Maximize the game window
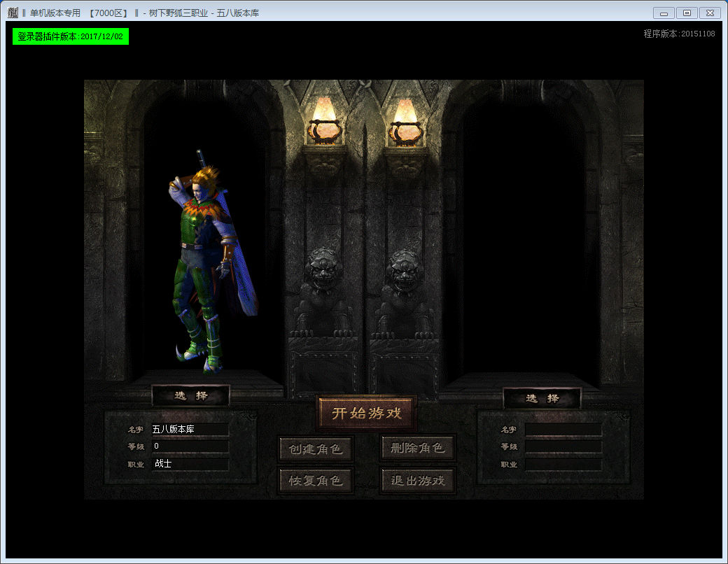The width and height of the screenshot is (728, 564). pyautogui.click(x=687, y=13)
